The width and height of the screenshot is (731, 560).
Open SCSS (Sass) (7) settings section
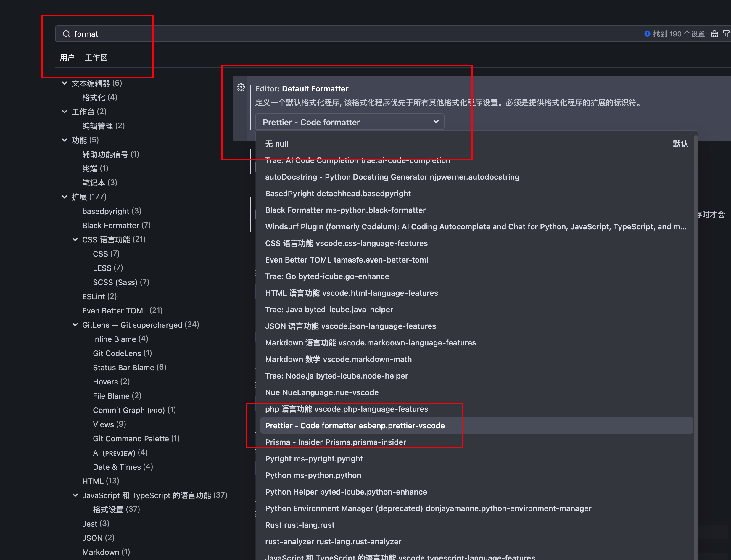coord(121,282)
